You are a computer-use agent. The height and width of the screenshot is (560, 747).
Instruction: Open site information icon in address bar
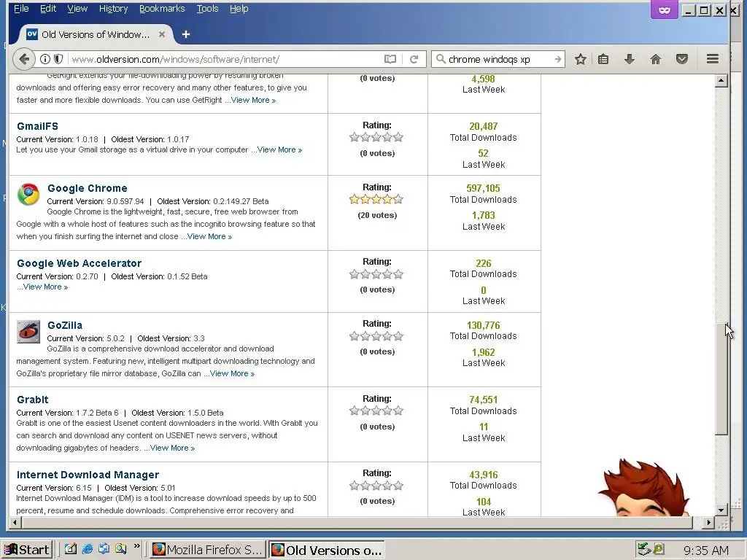(x=45, y=59)
